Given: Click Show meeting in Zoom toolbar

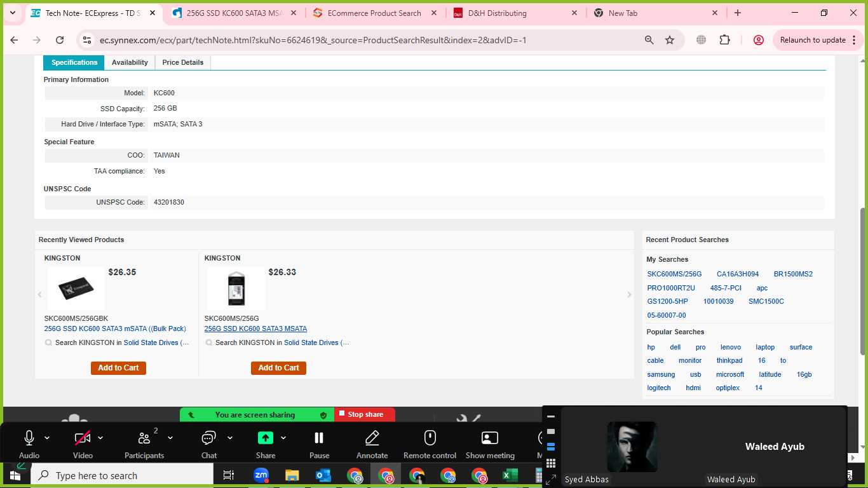Looking at the screenshot, I should click(x=490, y=444).
